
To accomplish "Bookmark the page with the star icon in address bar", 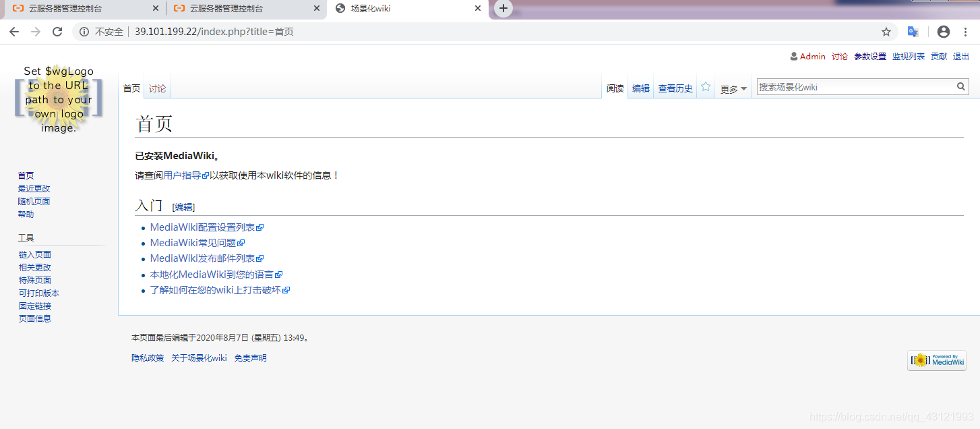I will coord(886,32).
